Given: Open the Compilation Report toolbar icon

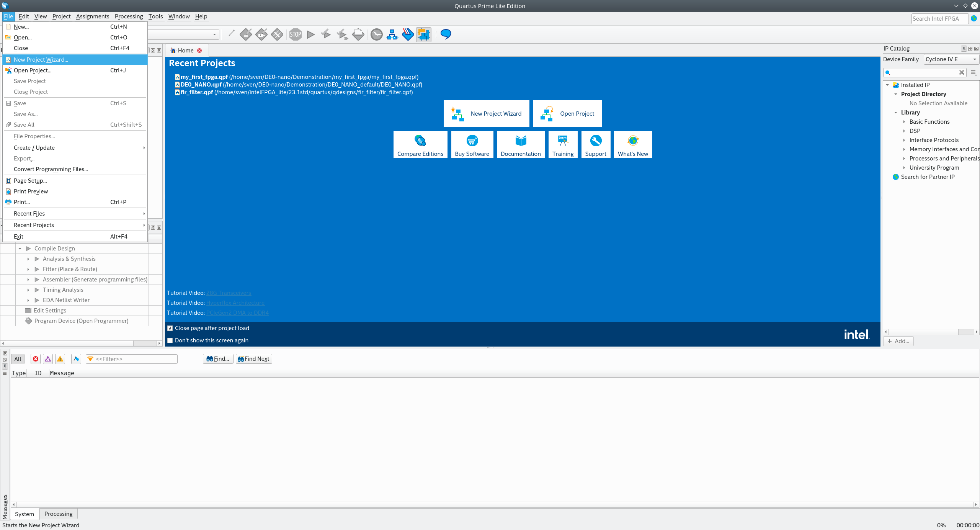Looking at the screenshot, I should click(358, 34).
